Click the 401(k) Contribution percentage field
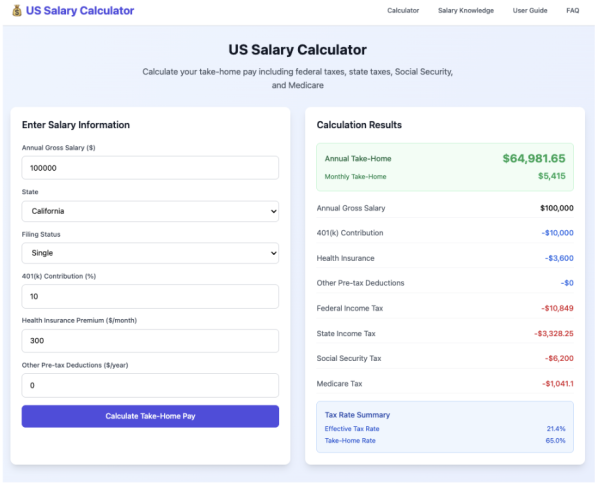600x493 pixels. [x=150, y=296]
